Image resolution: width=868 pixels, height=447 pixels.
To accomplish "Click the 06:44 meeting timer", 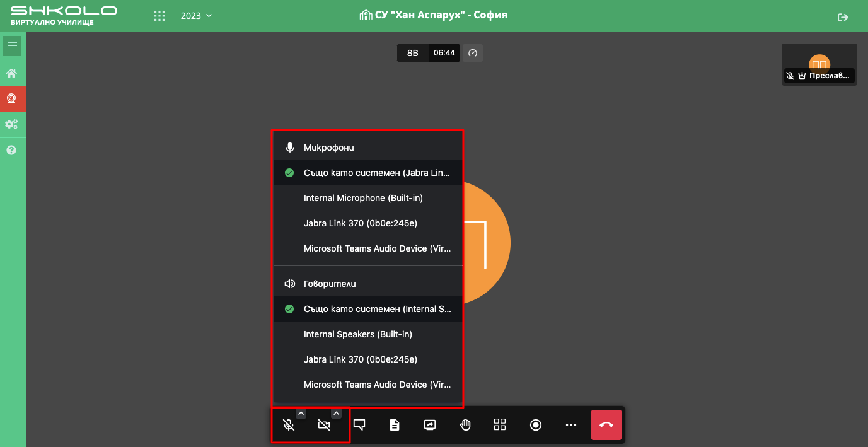I will [444, 53].
